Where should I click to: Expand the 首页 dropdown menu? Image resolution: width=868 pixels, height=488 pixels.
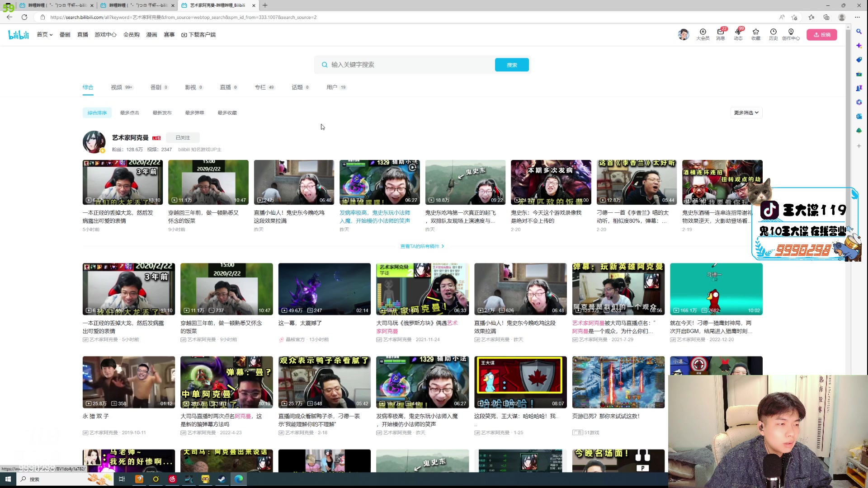(45, 35)
